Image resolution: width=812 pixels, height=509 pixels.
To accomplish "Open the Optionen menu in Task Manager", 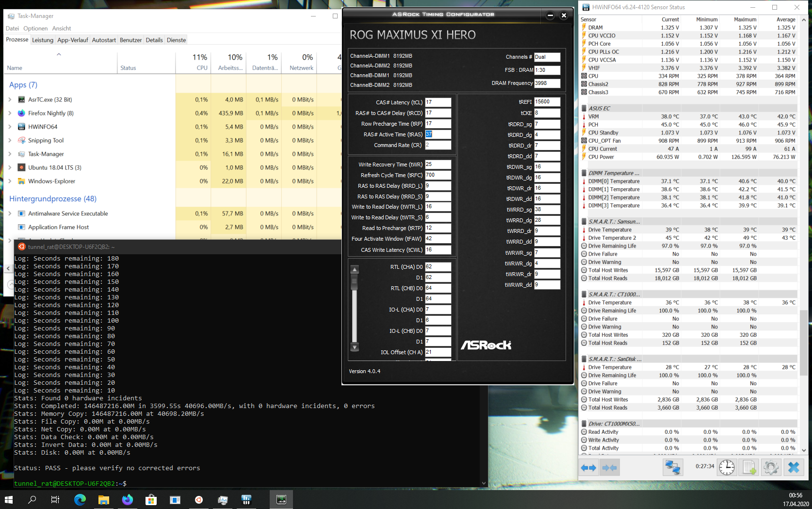I will 35,29.
